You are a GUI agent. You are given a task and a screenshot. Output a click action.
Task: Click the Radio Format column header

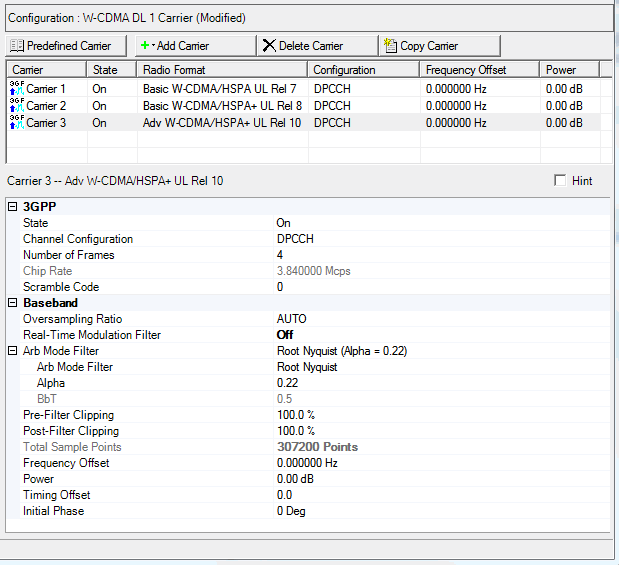pyautogui.click(x=222, y=70)
